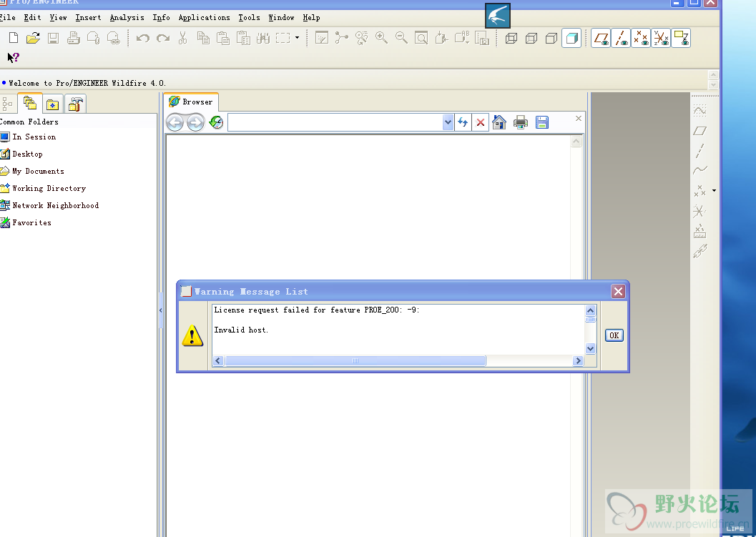Viewport: 756px width, 537px height.
Task: Open the Insert menu
Action: point(88,17)
